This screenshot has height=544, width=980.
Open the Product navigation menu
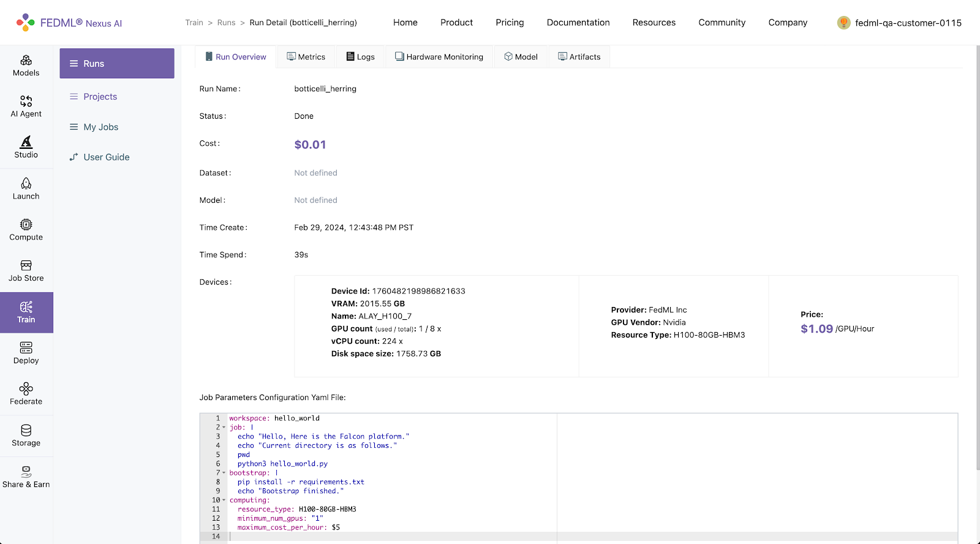[x=456, y=23]
